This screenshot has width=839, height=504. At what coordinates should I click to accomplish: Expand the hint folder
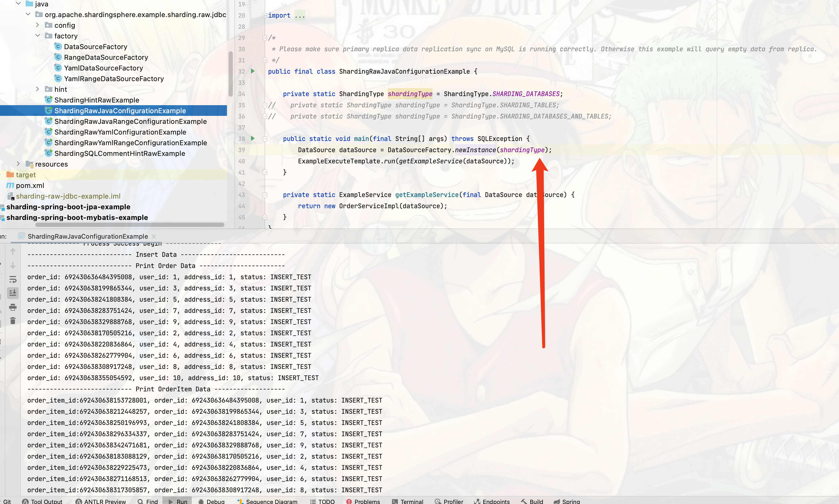pyautogui.click(x=38, y=89)
